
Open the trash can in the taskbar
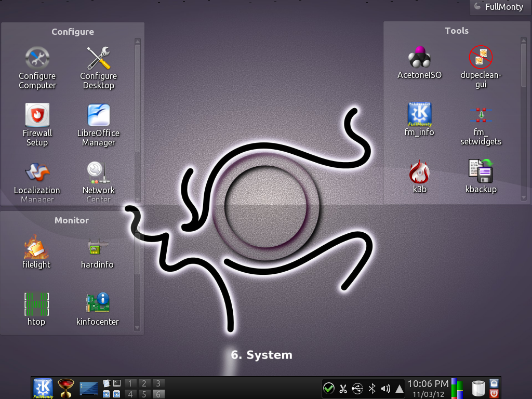(478, 389)
